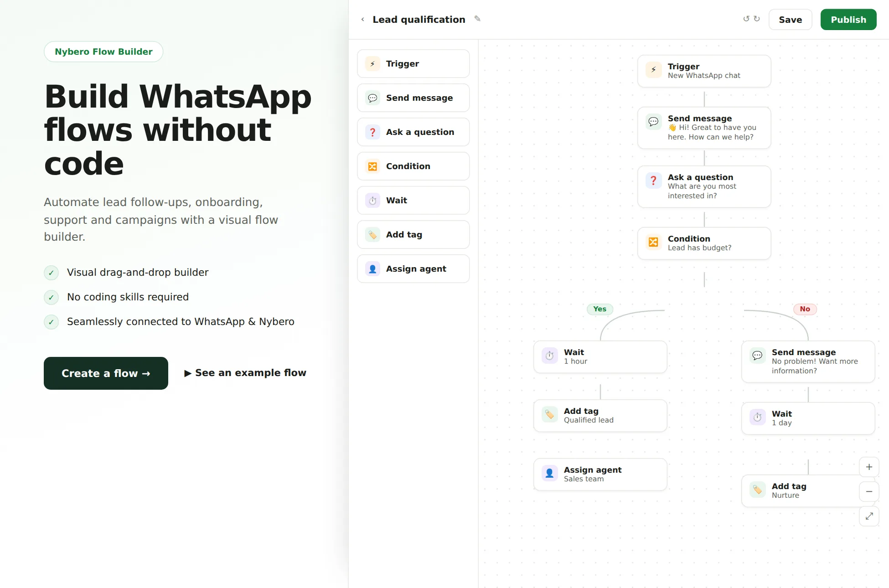
Task: Click tag icon on Nurture node
Action: 757,490
